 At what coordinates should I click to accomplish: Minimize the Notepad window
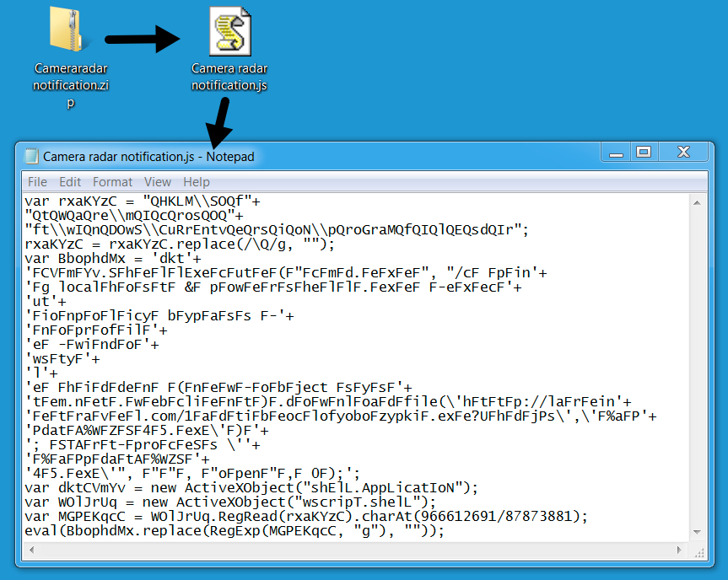tap(616, 153)
